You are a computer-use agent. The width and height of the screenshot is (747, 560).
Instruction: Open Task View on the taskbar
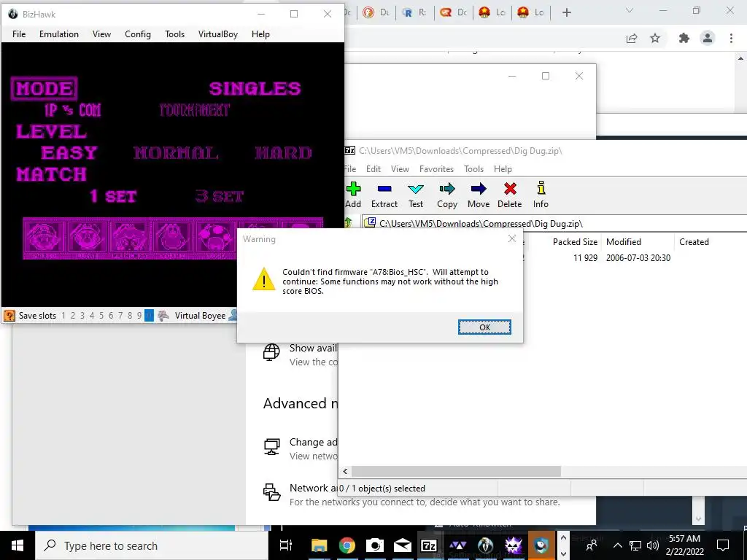[x=286, y=545]
